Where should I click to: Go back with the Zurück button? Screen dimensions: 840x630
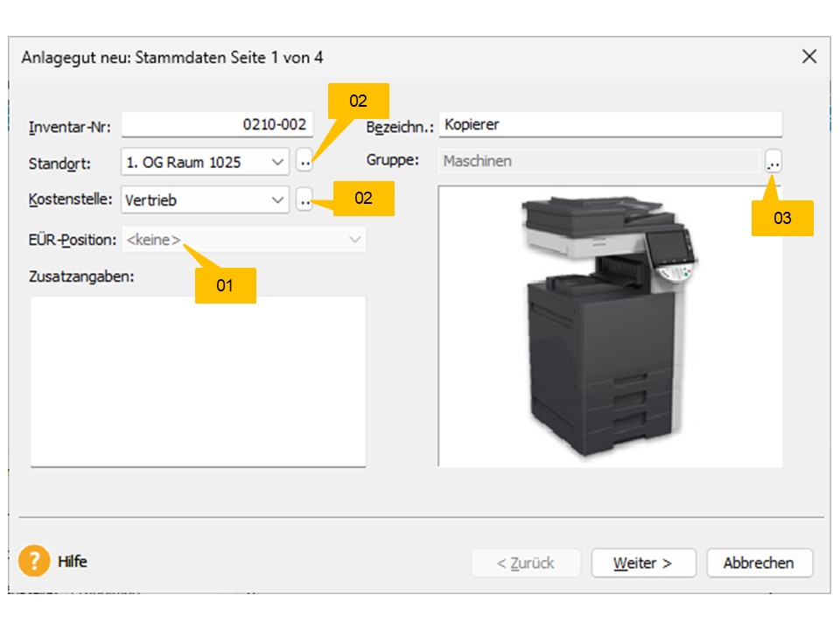pyautogui.click(x=525, y=563)
